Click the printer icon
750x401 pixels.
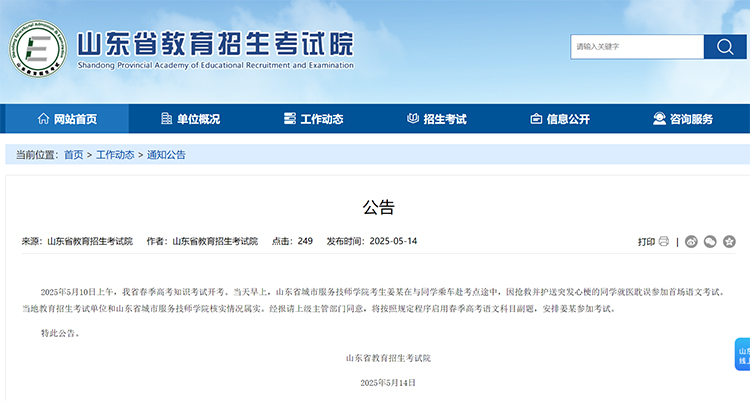click(664, 241)
